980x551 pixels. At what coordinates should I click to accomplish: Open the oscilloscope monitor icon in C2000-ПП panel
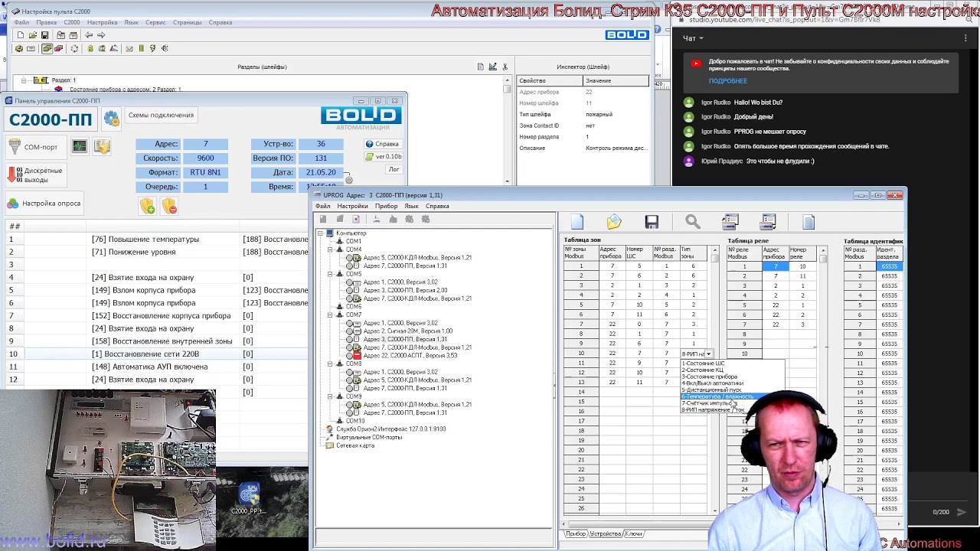pyautogui.click(x=80, y=145)
